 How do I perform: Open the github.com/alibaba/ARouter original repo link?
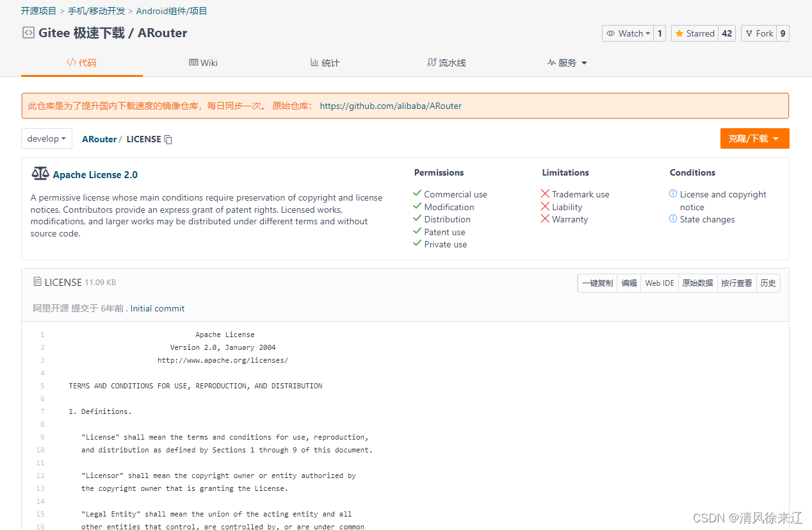click(391, 106)
